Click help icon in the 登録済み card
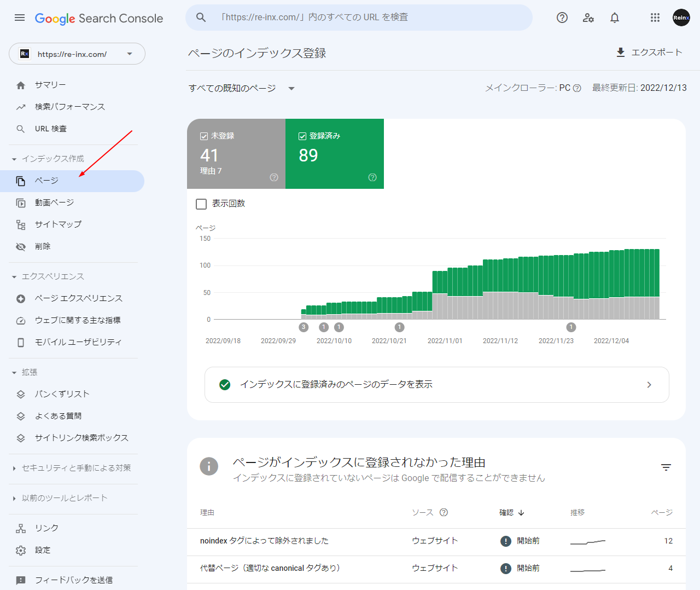The height and width of the screenshot is (590, 700). pyautogui.click(x=372, y=177)
